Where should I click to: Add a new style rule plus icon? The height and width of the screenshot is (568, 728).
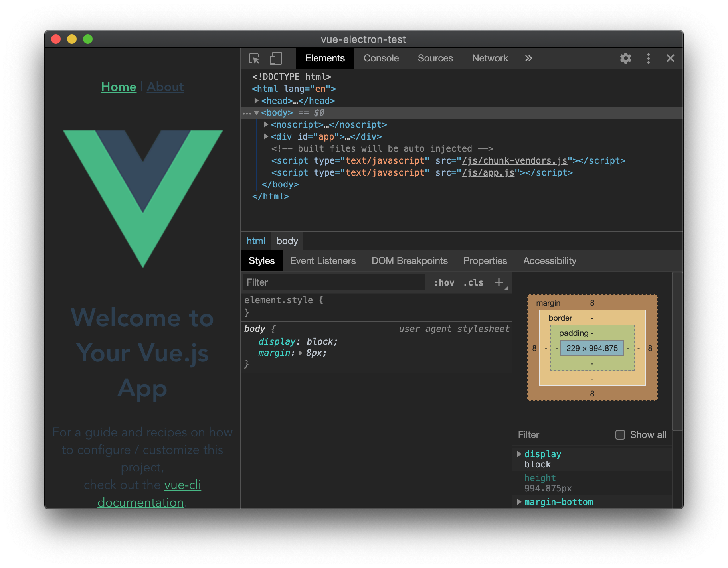coord(499,282)
